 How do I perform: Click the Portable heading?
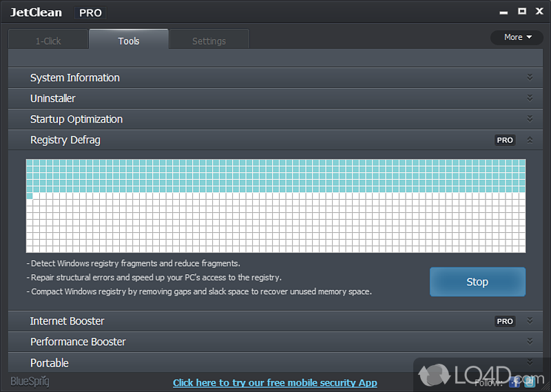50,363
